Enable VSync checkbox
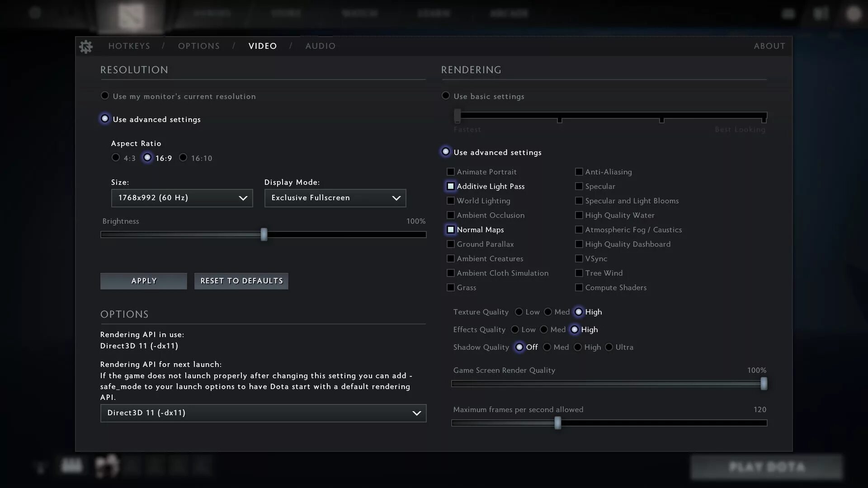Screen dimensions: 868x488 (578, 258)
